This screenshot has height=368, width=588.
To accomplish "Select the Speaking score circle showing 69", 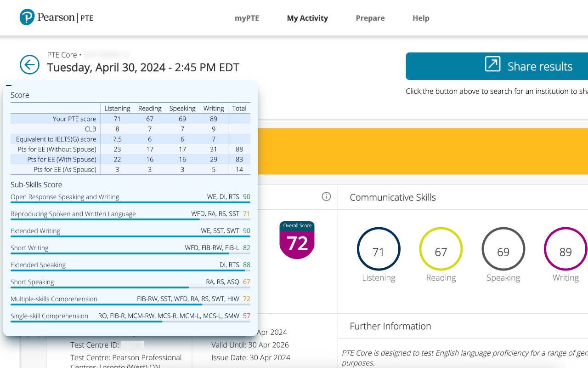I will [503, 248].
